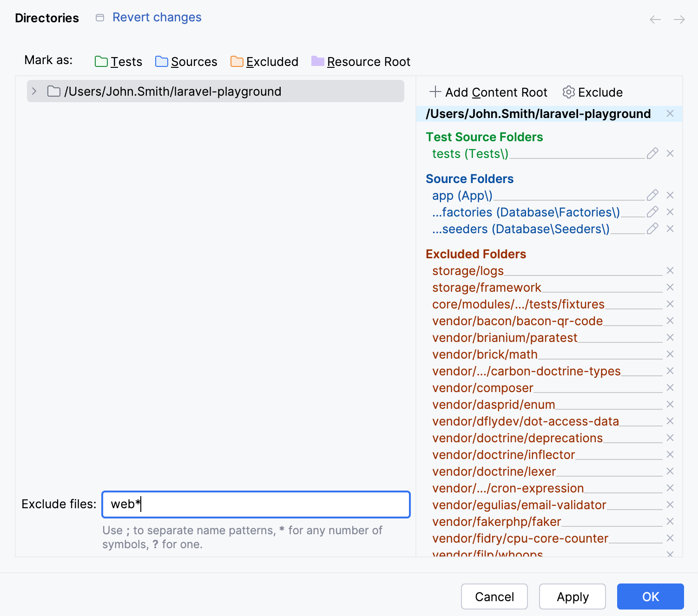This screenshot has height=616, width=698.
Task: Click inside the Exclude files field
Action: click(x=256, y=505)
